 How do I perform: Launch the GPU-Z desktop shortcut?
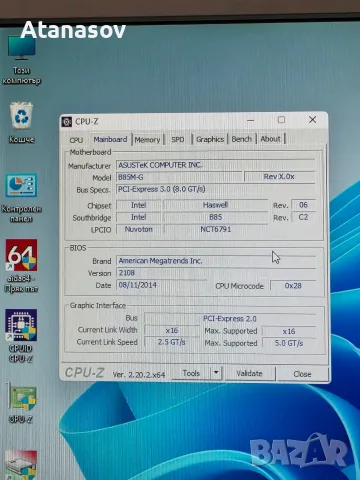[21, 403]
